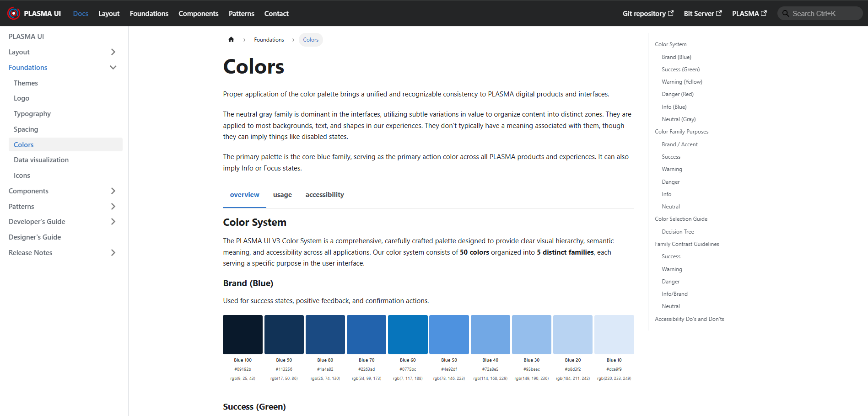Click the Colors breadcrumb chip
The width and height of the screenshot is (868, 416).
(311, 40)
